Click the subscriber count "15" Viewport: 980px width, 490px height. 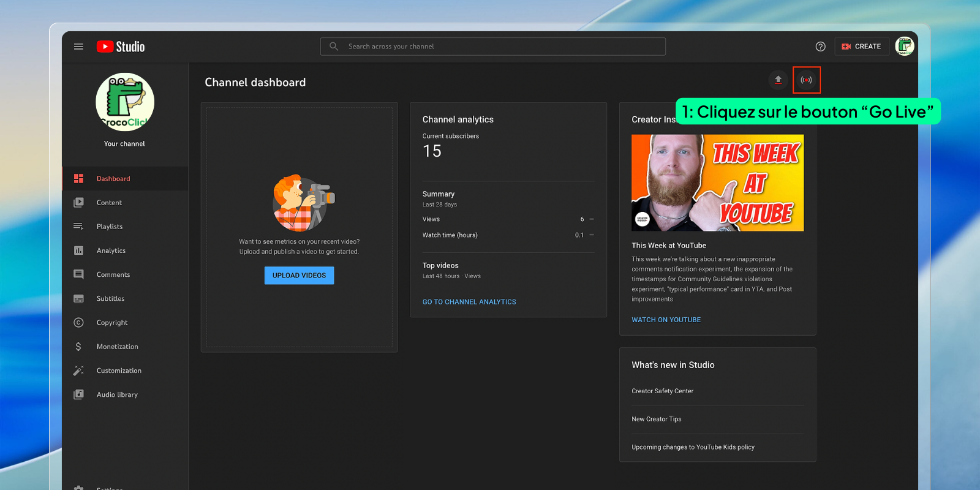432,151
